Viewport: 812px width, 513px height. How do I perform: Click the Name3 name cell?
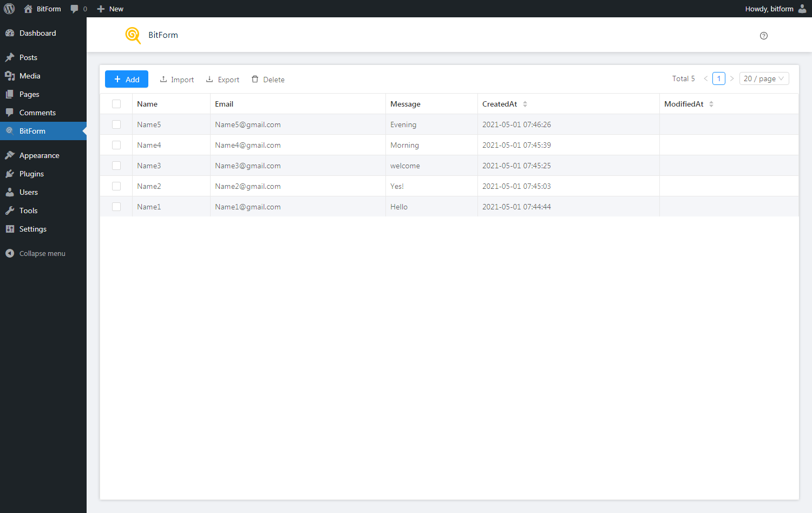pos(171,166)
